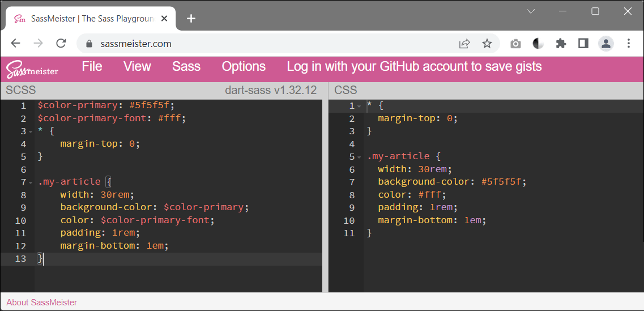Click the $color-primary: #5f5f5f line in SCSS
The image size is (644, 311).
point(106,105)
